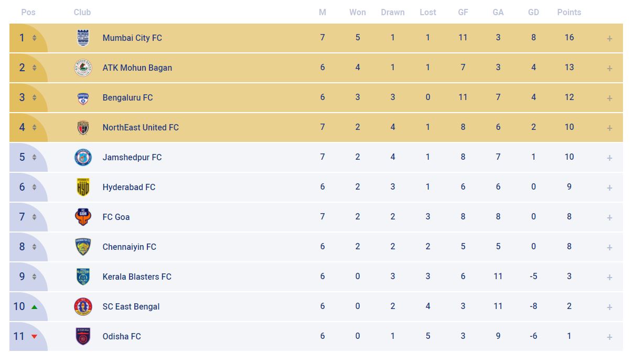Click the ATK Mohun Bagan club crest

click(83, 68)
